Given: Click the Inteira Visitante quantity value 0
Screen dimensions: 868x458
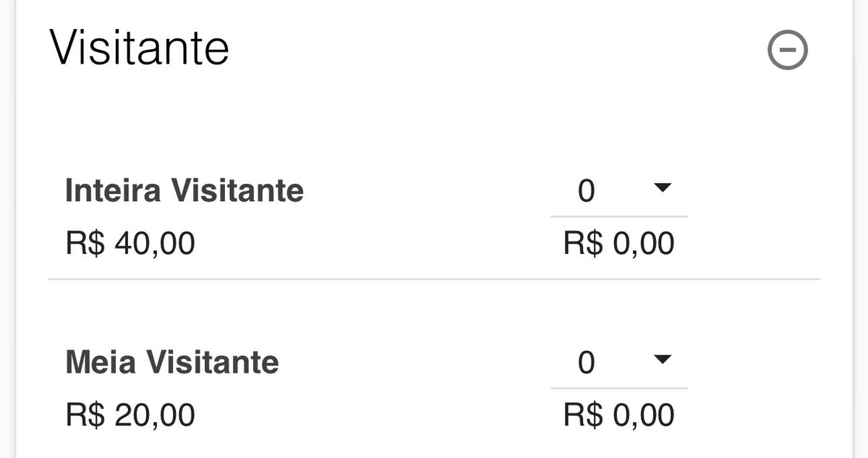Looking at the screenshot, I should 586,191.
